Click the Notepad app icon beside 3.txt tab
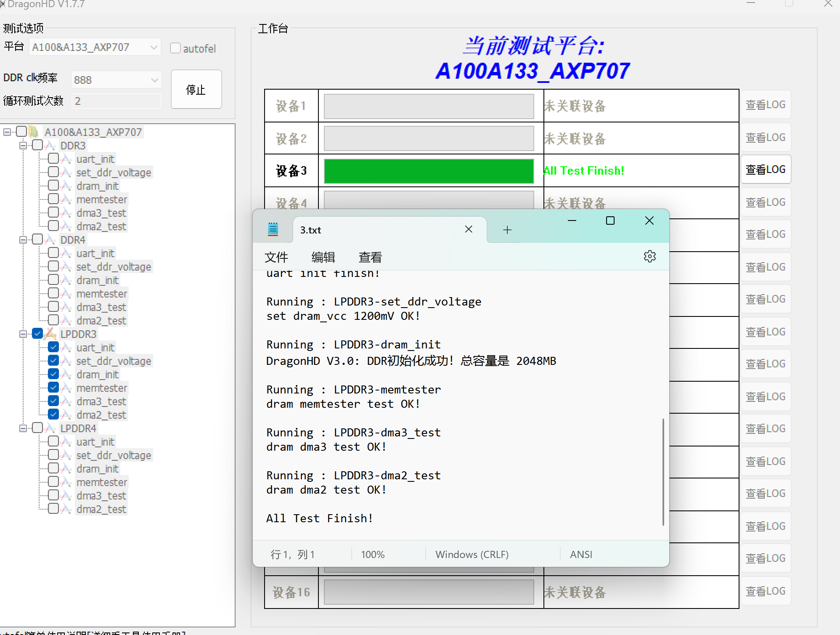 [x=273, y=229]
